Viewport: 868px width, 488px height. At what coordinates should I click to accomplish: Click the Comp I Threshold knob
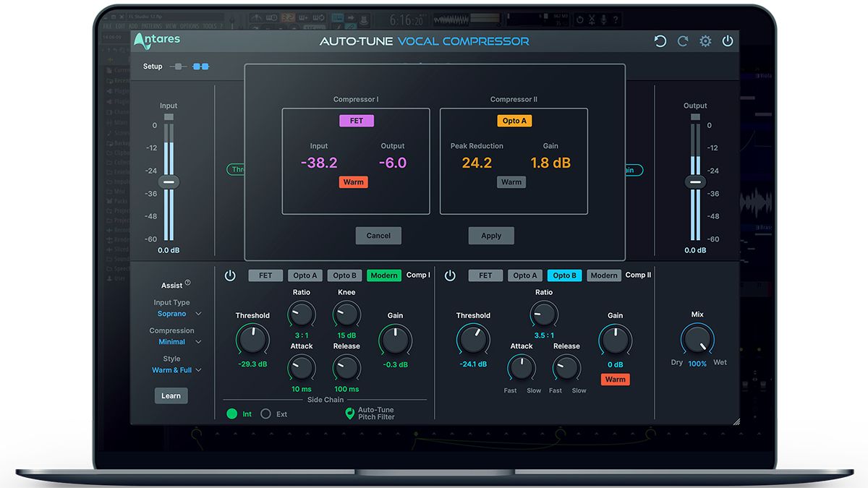pos(252,339)
